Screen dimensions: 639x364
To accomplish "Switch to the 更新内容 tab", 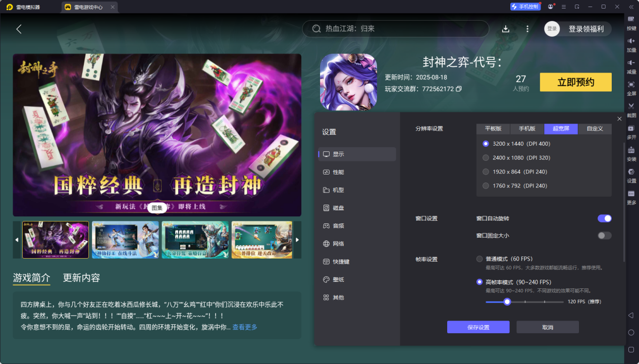I will [81, 278].
